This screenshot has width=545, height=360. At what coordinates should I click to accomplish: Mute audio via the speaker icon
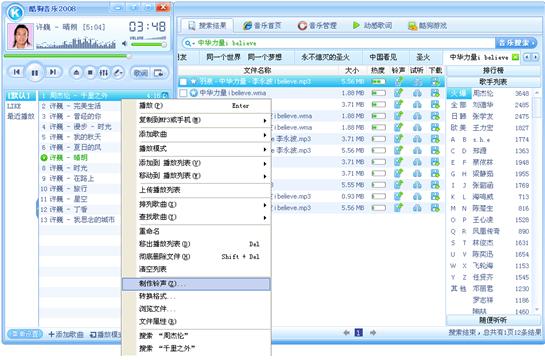[124, 43]
